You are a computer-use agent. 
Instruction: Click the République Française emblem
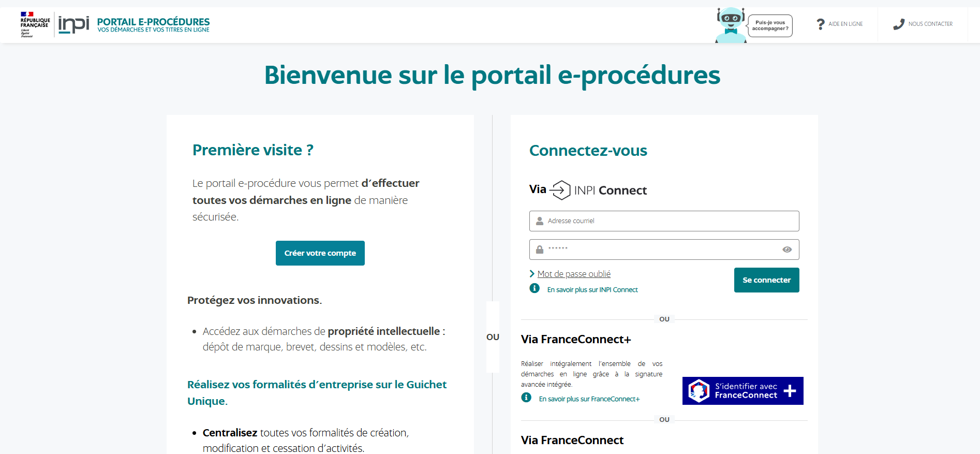[x=35, y=24]
